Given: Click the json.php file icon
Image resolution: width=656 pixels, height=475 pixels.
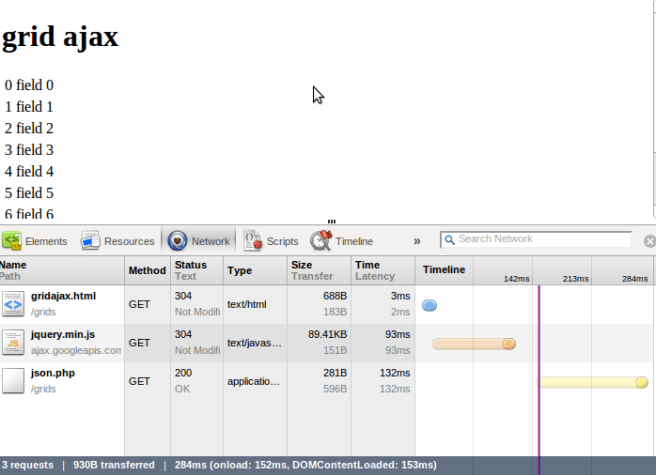Looking at the screenshot, I should pyautogui.click(x=13, y=381).
